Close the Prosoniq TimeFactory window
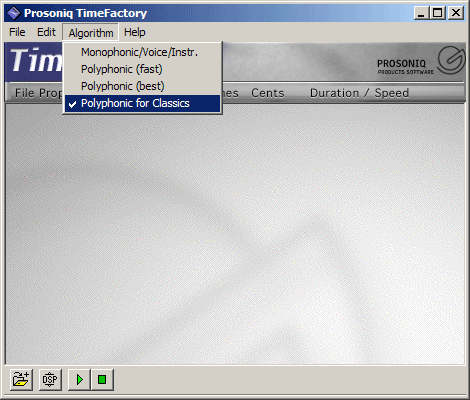The height and width of the screenshot is (400, 470). click(455, 13)
